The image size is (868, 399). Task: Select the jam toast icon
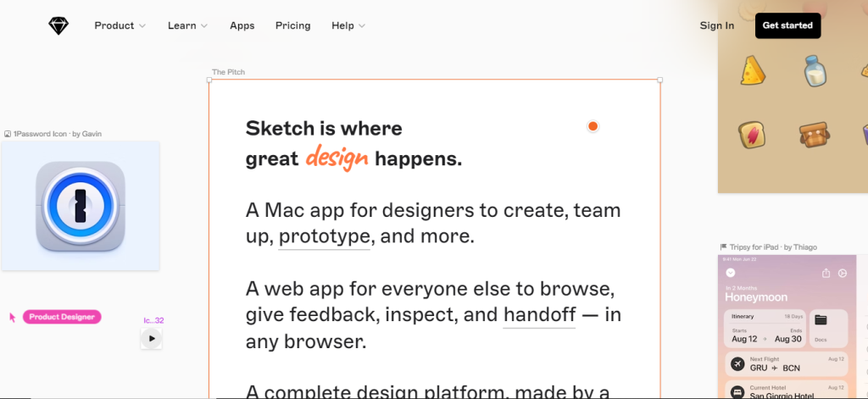[x=752, y=135]
